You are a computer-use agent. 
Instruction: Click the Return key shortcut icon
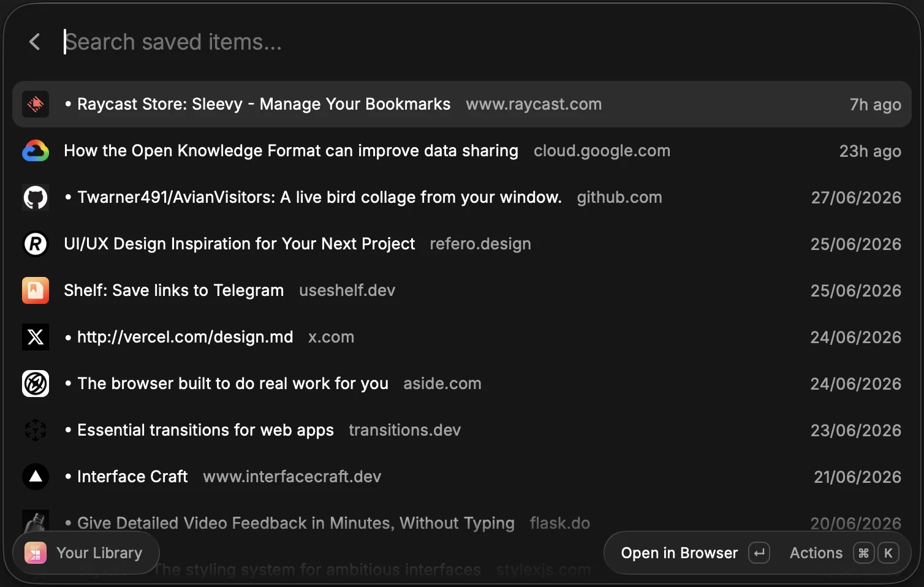(759, 553)
